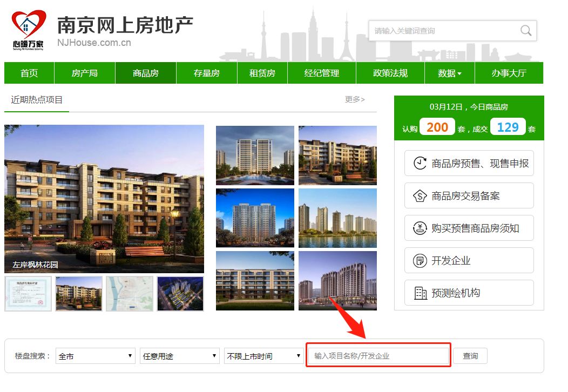Click the dollar tag icon for 商品房交易备案
This screenshot has width=568, height=392.
(x=420, y=196)
